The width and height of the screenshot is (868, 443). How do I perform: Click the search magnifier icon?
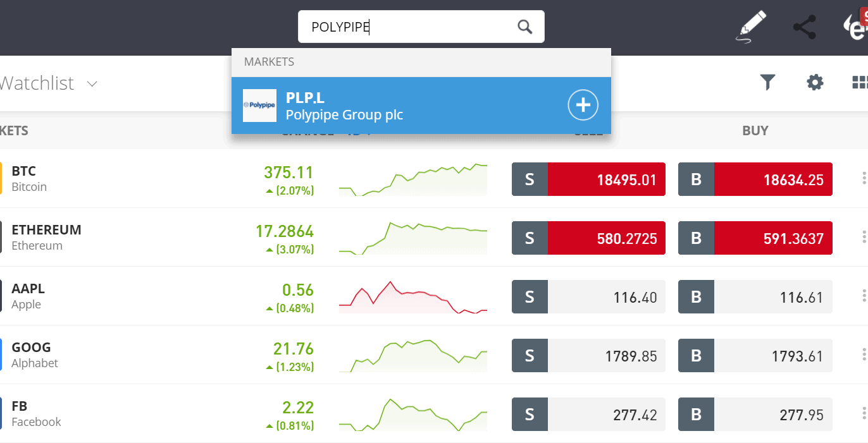(x=524, y=27)
